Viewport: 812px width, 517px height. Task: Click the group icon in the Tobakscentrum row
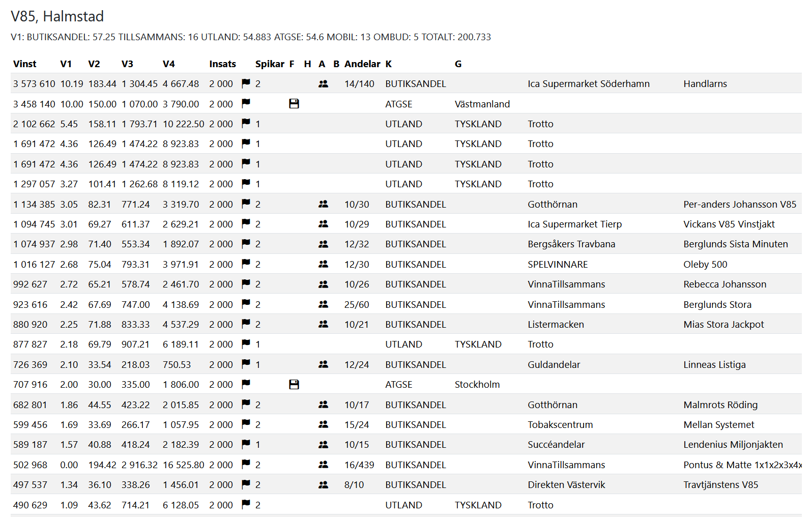pyautogui.click(x=323, y=424)
